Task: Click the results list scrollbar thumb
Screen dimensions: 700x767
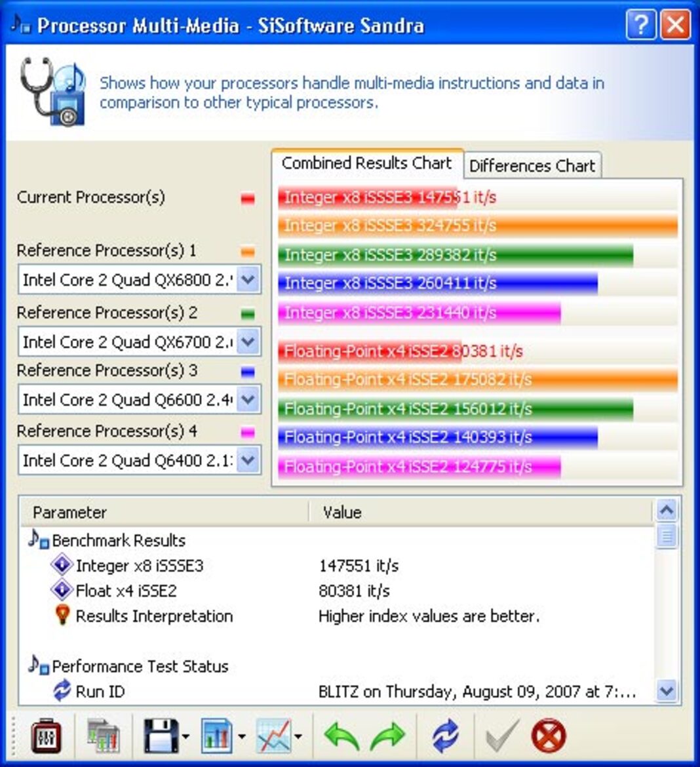Action: pyautogui.click(x=667, y=536)
